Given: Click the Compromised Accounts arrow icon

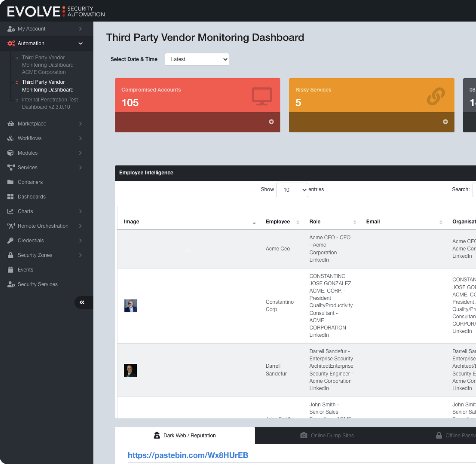Looking at the screenshot, I should click(x=271, y=122).
